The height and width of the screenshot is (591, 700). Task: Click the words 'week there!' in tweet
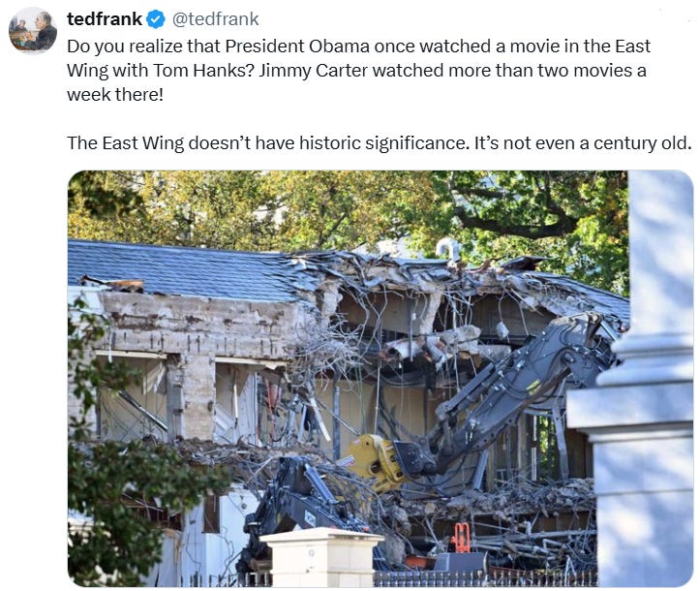[x=115, y=95]
